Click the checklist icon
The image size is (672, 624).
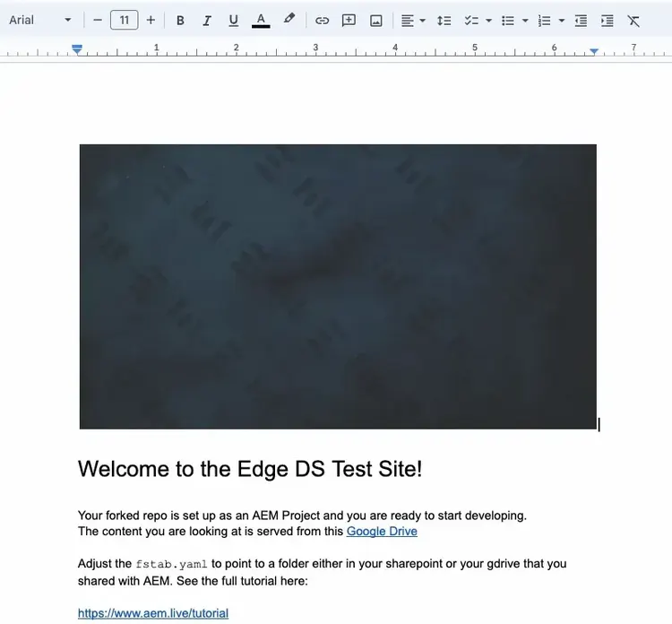(471, 20)
